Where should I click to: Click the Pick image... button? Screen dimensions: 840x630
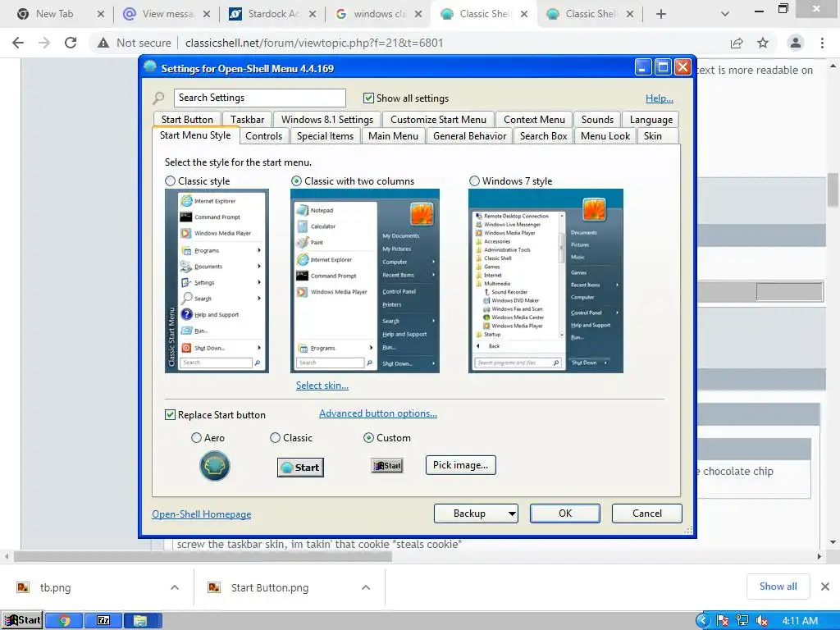(x=461, y=465)
